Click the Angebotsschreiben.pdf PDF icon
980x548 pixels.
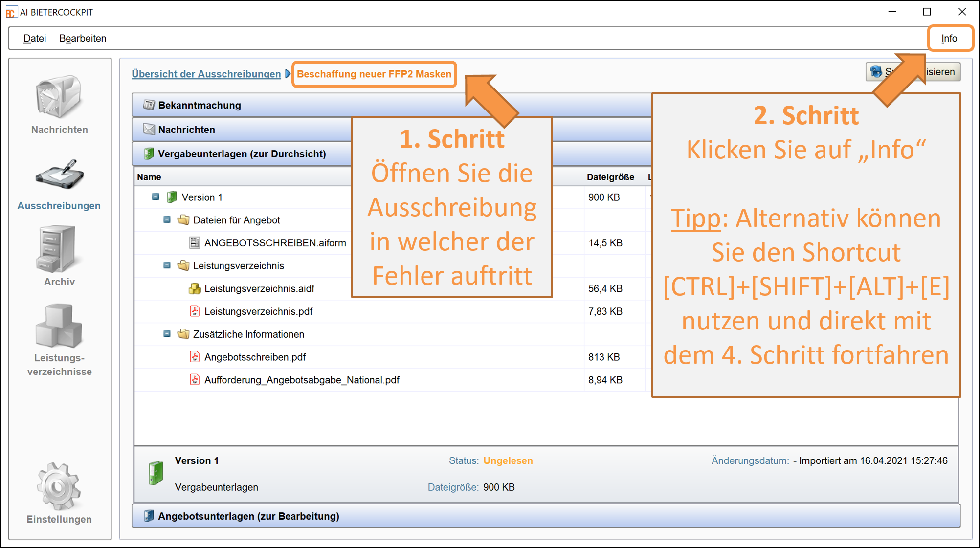point(195,357)
